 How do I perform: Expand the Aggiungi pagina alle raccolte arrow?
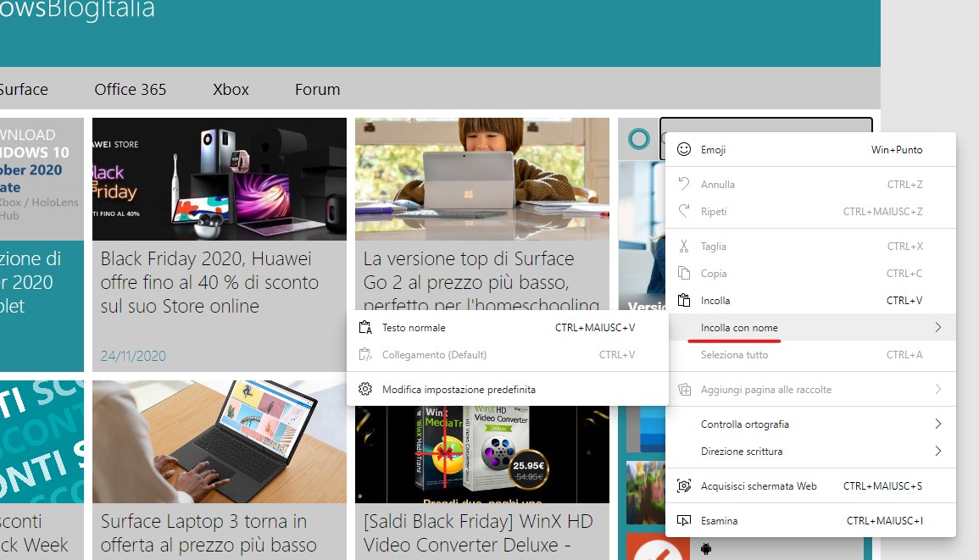click(x=937, y=389)
